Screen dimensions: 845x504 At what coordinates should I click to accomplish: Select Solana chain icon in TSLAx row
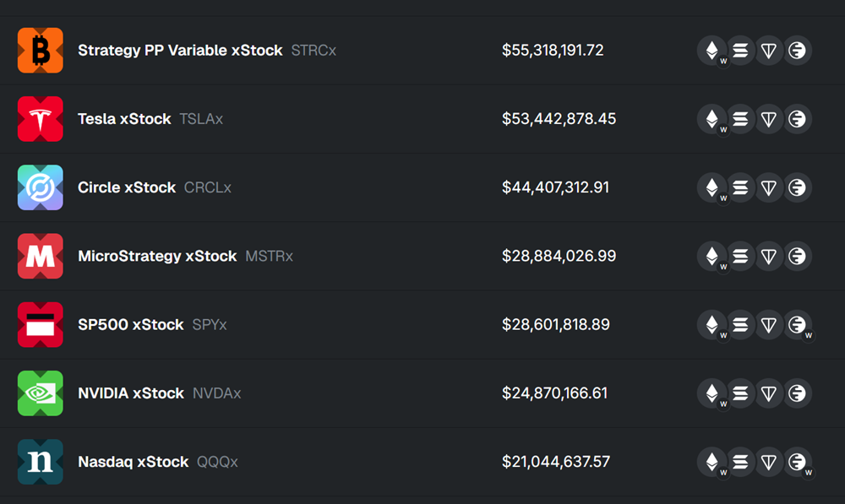(x=740, y=119)
